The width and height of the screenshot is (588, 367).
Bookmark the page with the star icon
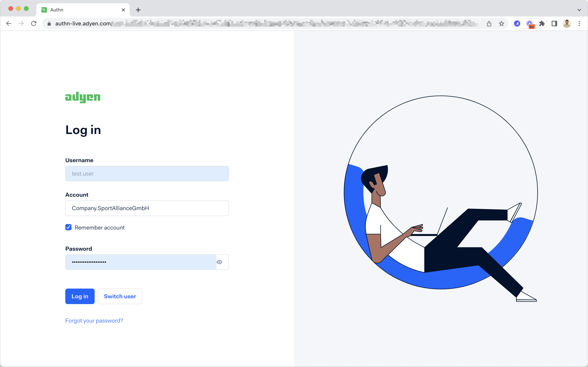pos(501,23)
